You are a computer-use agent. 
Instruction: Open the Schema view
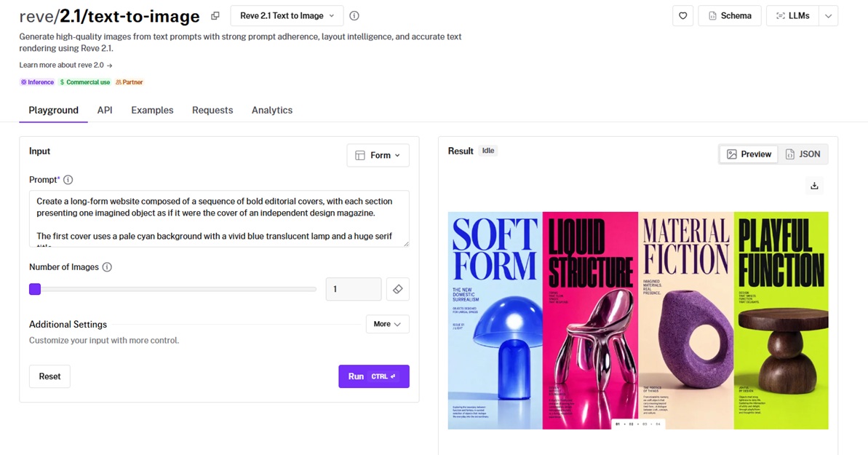pos(730,16)
